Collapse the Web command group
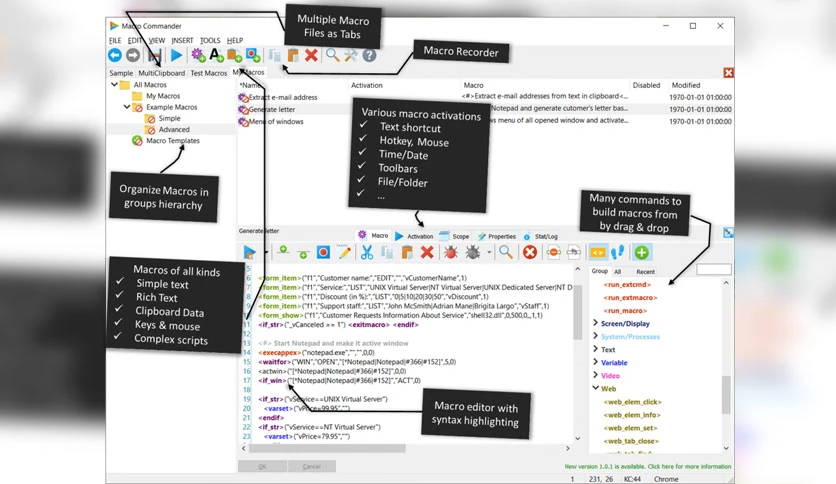Image resolution: width=836 pixels, height=484 pixels. click(x=596, y=388)
